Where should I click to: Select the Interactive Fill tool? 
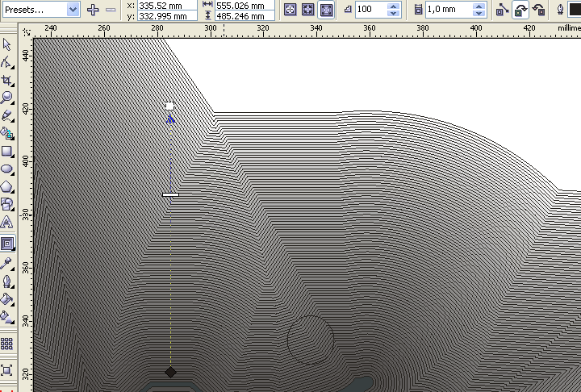pyautogui.click(x=7, y=317)
